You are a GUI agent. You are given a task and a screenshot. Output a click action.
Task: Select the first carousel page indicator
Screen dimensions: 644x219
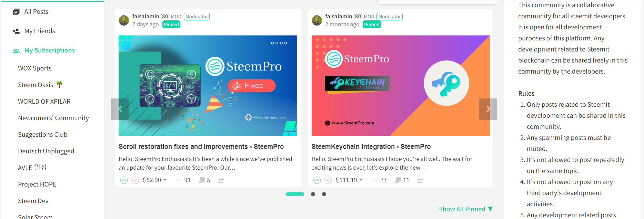coord(295,194)
